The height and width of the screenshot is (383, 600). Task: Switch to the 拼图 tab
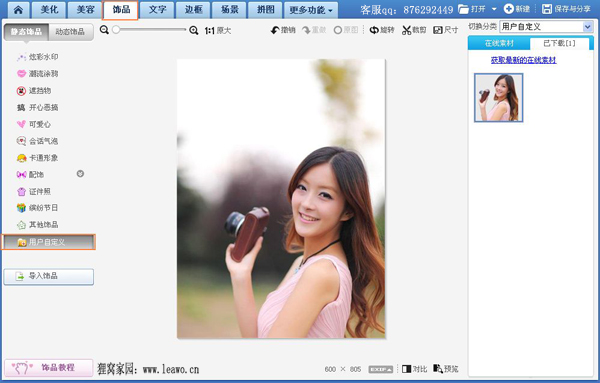[x=265, y=10]
